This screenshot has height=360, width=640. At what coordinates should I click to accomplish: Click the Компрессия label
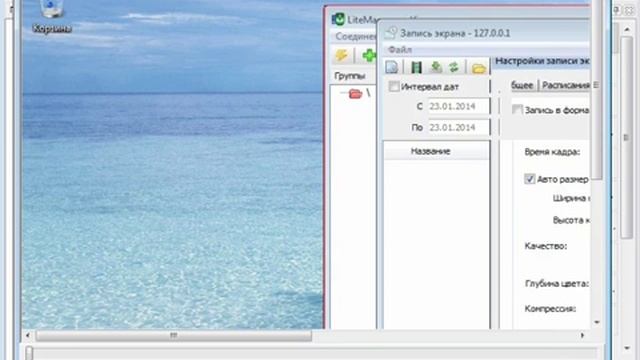pyautogui.click(x=550, y=309)
